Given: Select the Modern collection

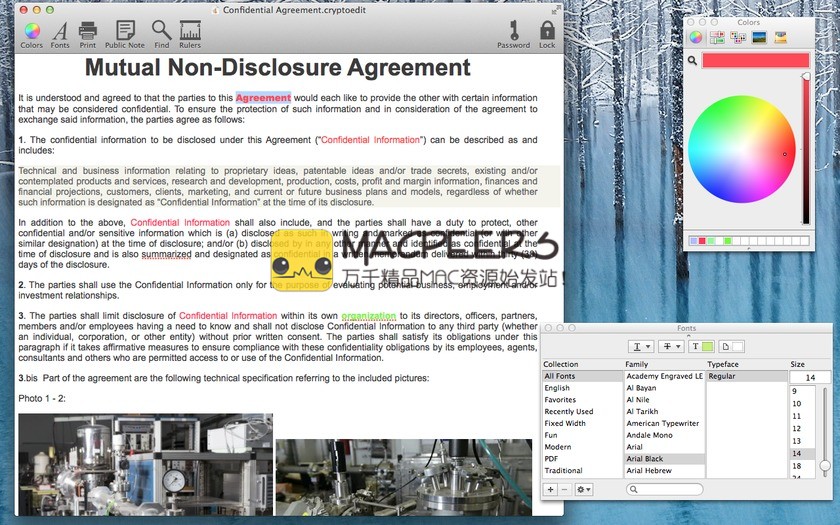Looking at the screenshot, I should pos(582,447).
